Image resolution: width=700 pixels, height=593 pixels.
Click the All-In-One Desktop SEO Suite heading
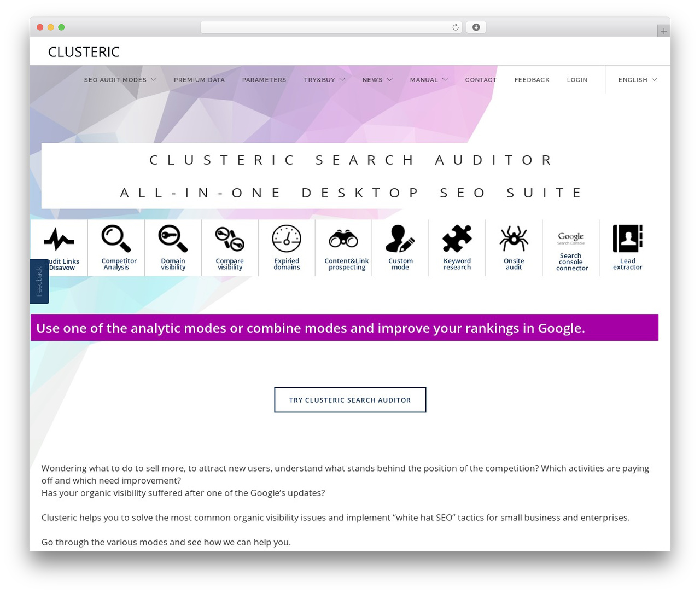coord(351,193)
